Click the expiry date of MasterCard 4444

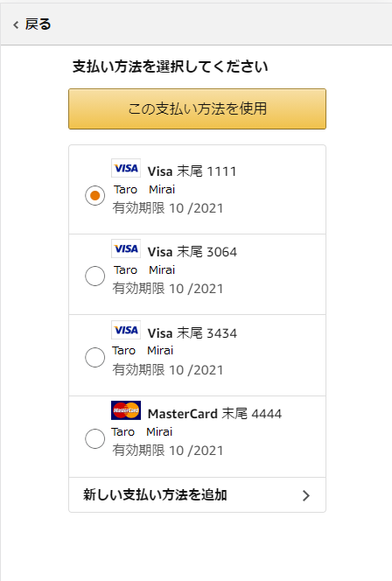(168, 451)
